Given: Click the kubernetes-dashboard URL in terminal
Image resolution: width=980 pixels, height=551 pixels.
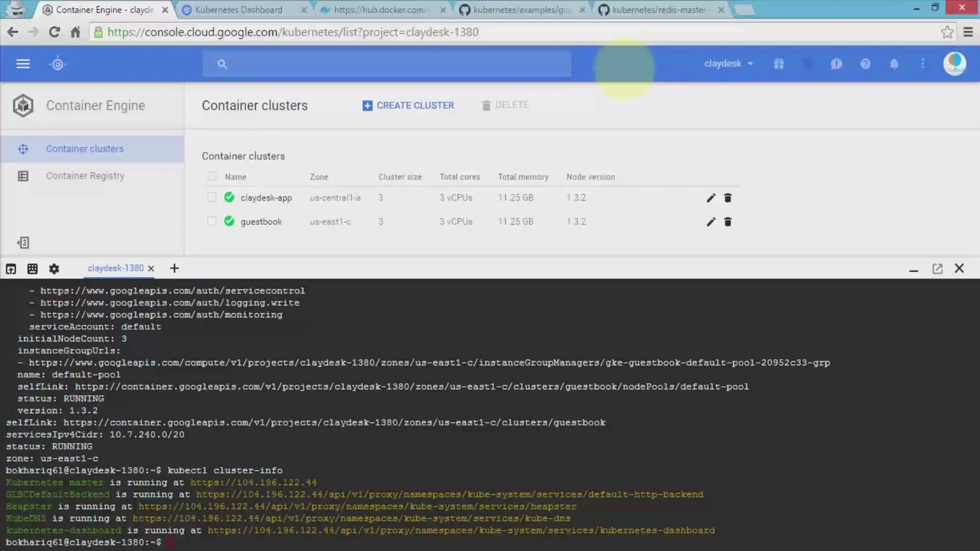Looking at the screenshot, I should pos(461,530).
